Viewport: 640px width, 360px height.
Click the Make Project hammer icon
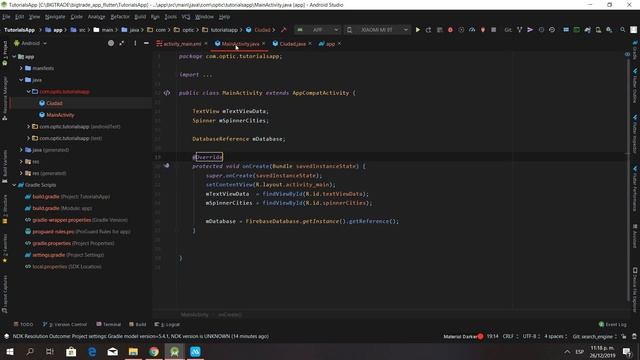click(284, 30)
